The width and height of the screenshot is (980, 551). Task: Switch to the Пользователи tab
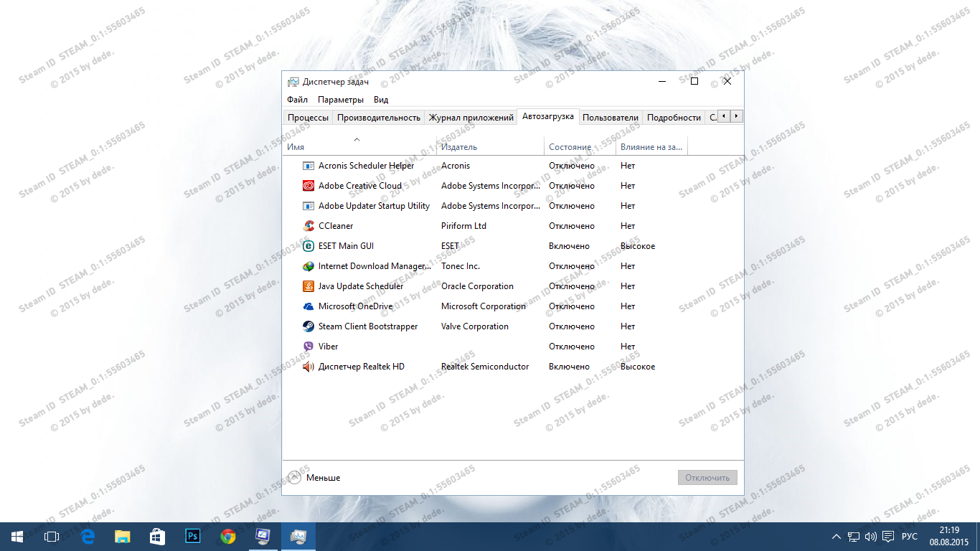coord(611,118)
